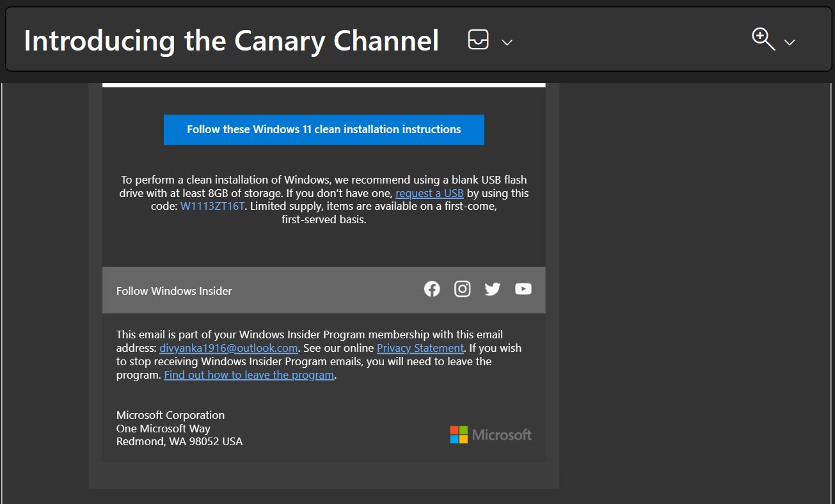Open the Privacy Statement link

click(420, 347)
